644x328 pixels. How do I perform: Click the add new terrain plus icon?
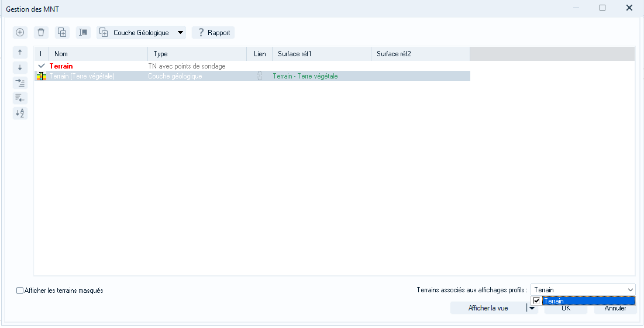click(20, 32)
